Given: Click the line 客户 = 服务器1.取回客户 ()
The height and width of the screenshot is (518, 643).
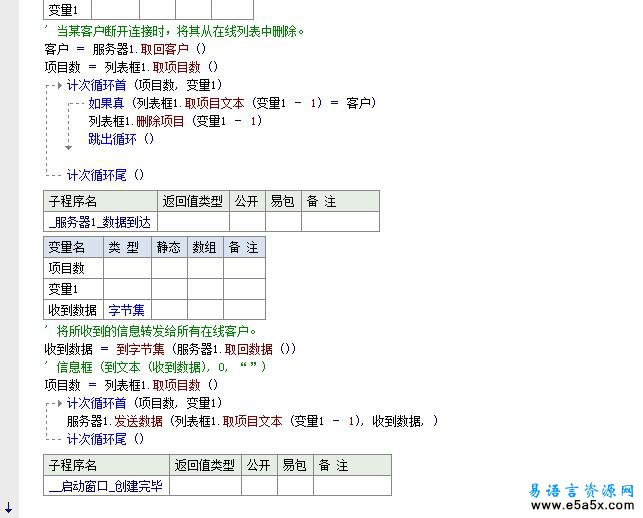Looking at the screenshot, I should pos(125,49).
